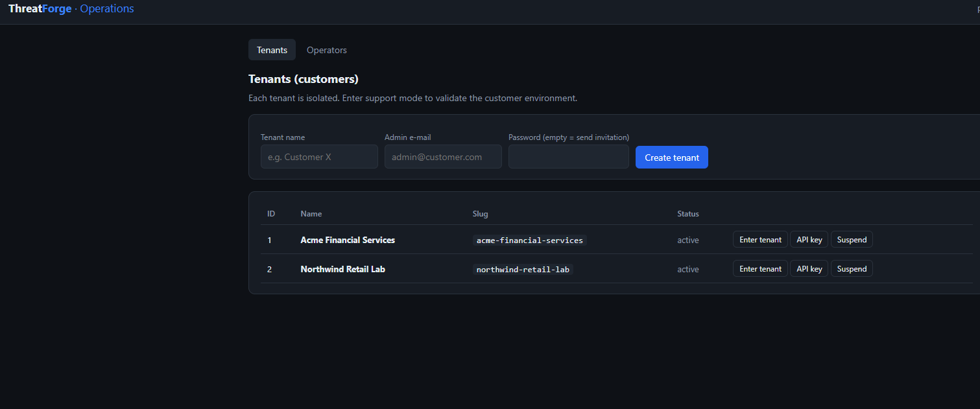The height and width of the screenshot is (409, 980).
Task: Click the Name column header
Action: pos(311,214)
